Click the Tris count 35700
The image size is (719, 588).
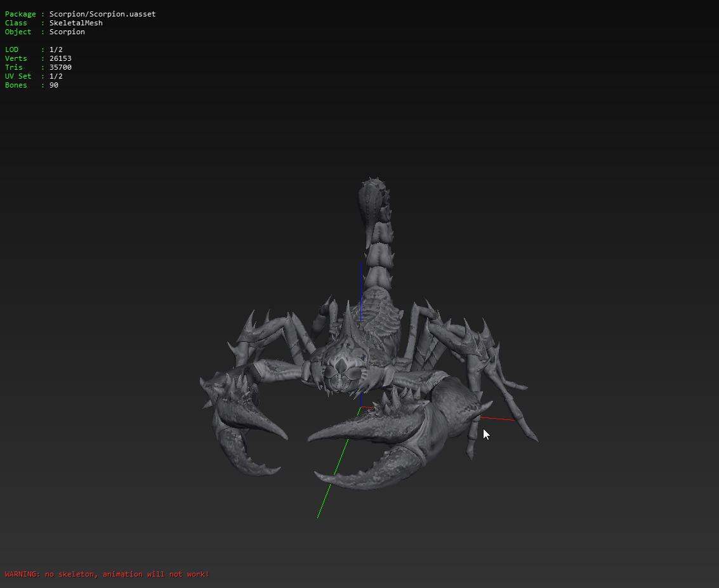click(60, 67)
